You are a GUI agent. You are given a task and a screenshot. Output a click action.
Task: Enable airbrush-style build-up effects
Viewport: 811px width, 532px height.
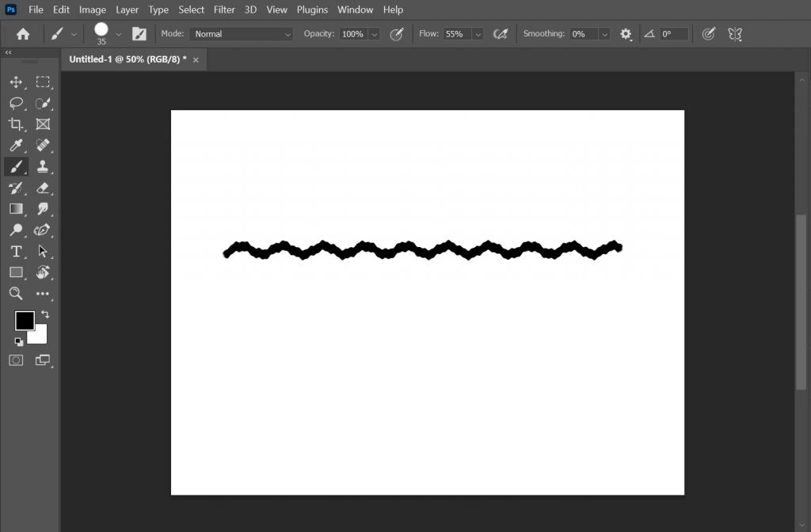click(500, 33)
